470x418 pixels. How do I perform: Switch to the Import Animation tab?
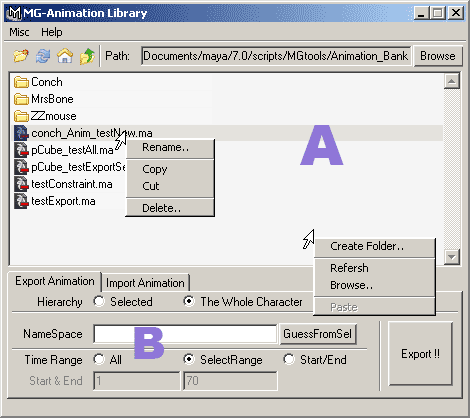point(145,283)
